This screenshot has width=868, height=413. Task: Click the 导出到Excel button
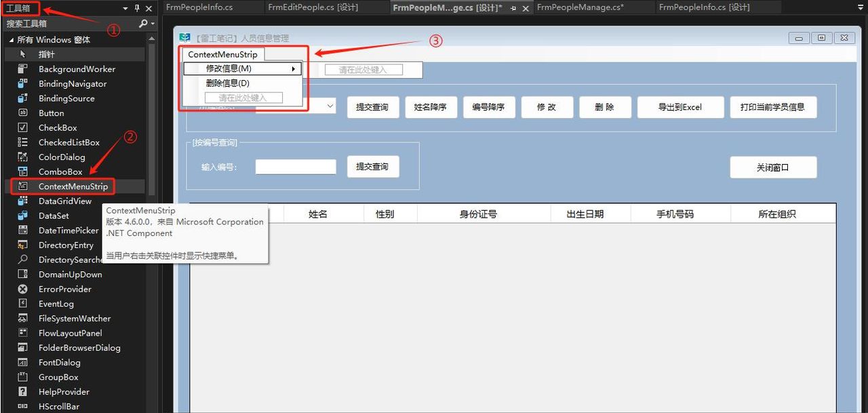pos(680,107)
